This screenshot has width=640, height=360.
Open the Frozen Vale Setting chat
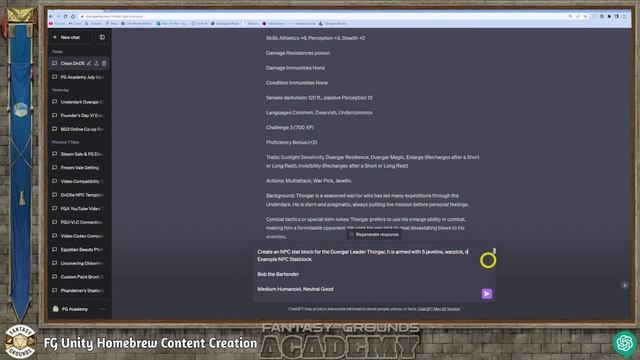click(79, 167)
